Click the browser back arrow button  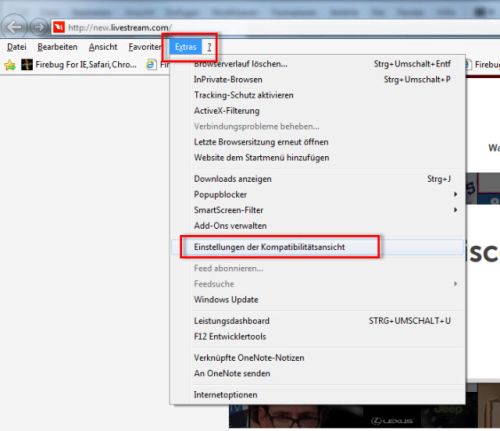coord(15,26)
